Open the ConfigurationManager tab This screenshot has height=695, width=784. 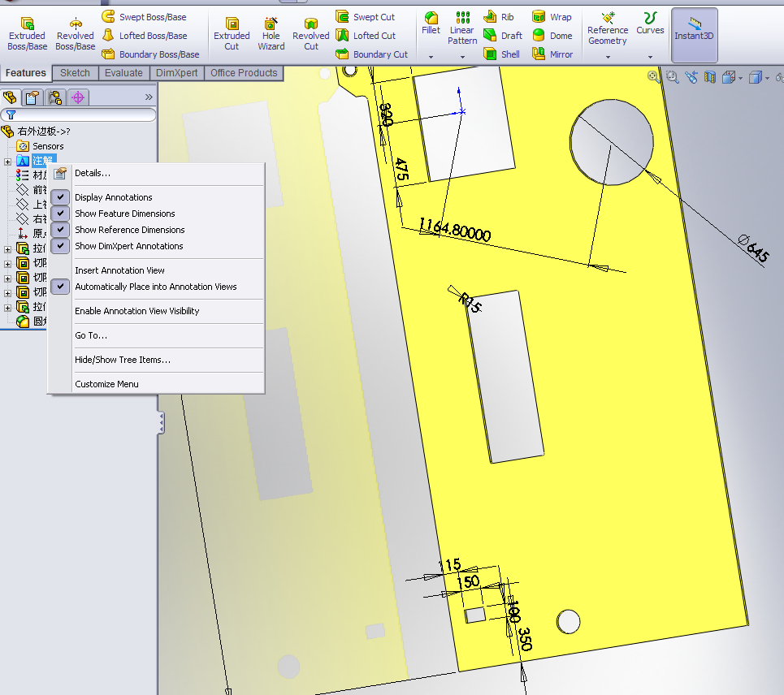click(55, 97)
